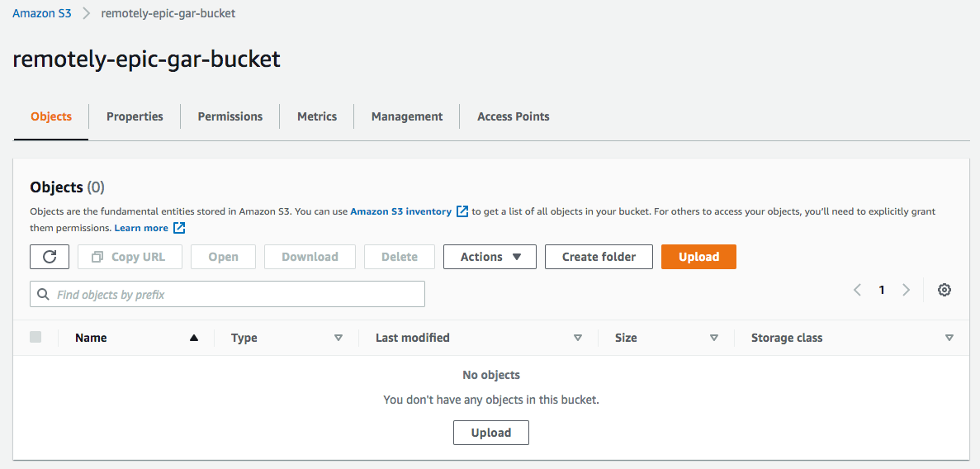Click the orange Upload button
980x469 pixels.
(x=698, y=257)
